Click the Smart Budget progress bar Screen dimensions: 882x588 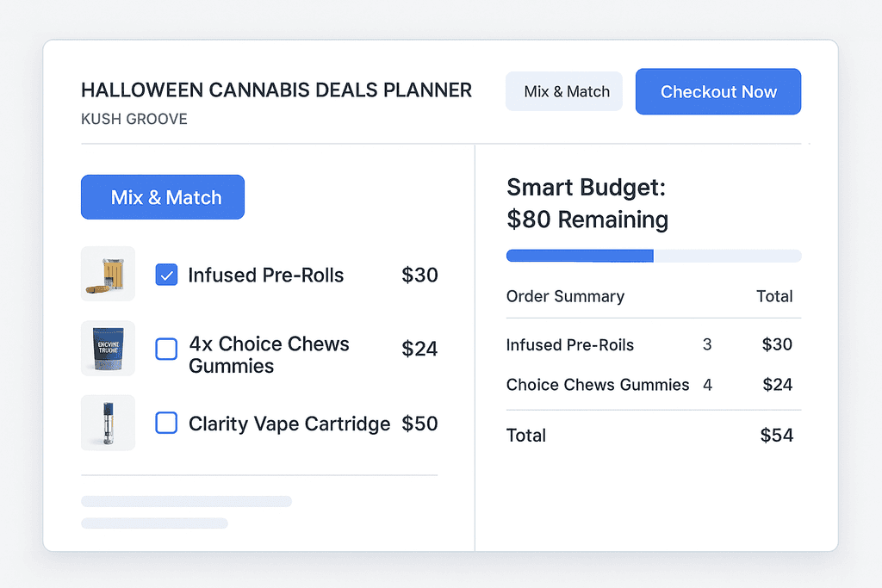(654, 256)
